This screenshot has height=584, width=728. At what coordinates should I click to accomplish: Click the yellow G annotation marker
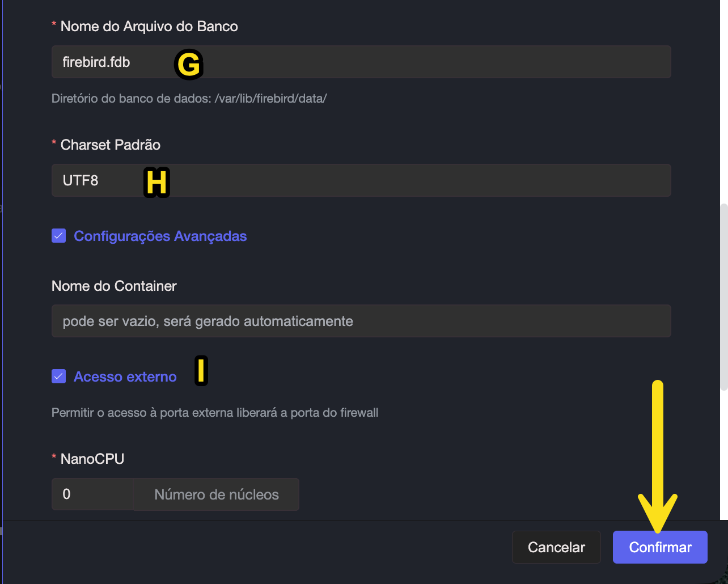point(188,64)
